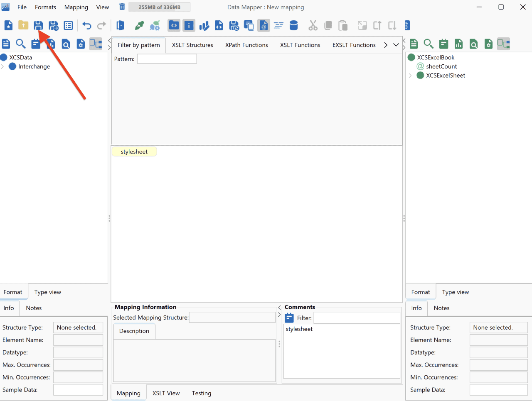Click the grey expand-arrows icon
The image size is (532, 401).
[362, 25]
